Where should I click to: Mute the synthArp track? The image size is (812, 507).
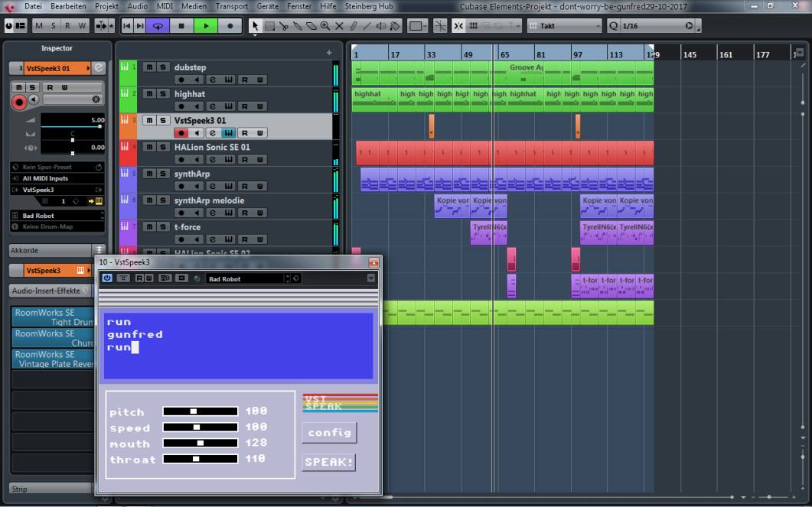(x=149, y=174)
